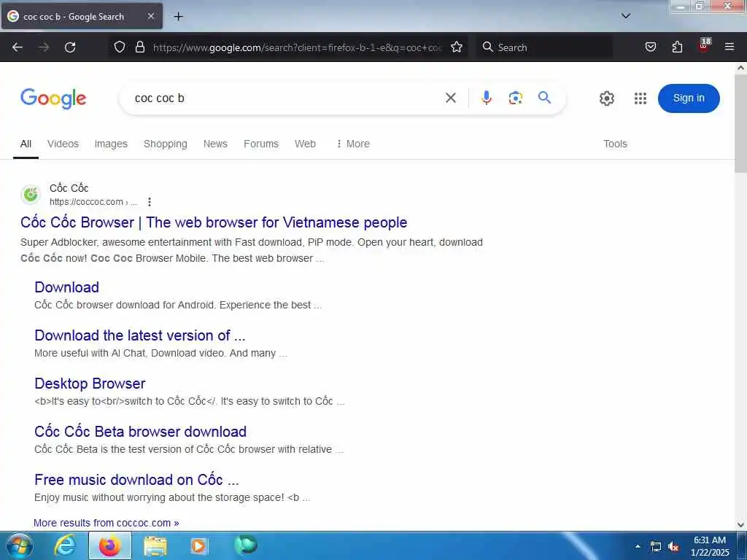The image size is (747, 560).
Task: Open the tracking protection shield icon
Action: [x=120, y=47]
